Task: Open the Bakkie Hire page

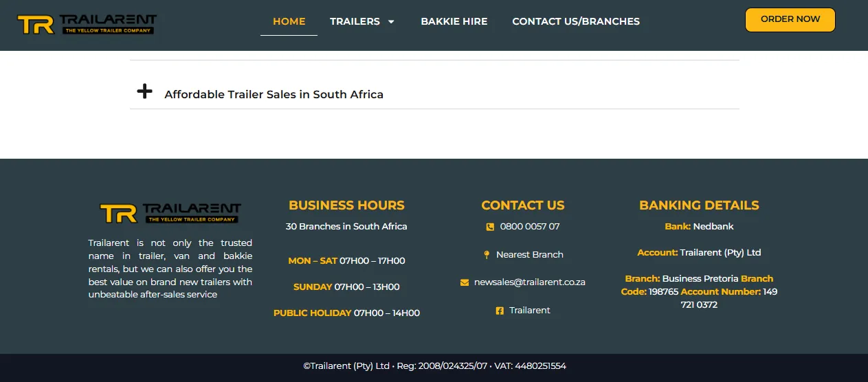Action: 454,21
